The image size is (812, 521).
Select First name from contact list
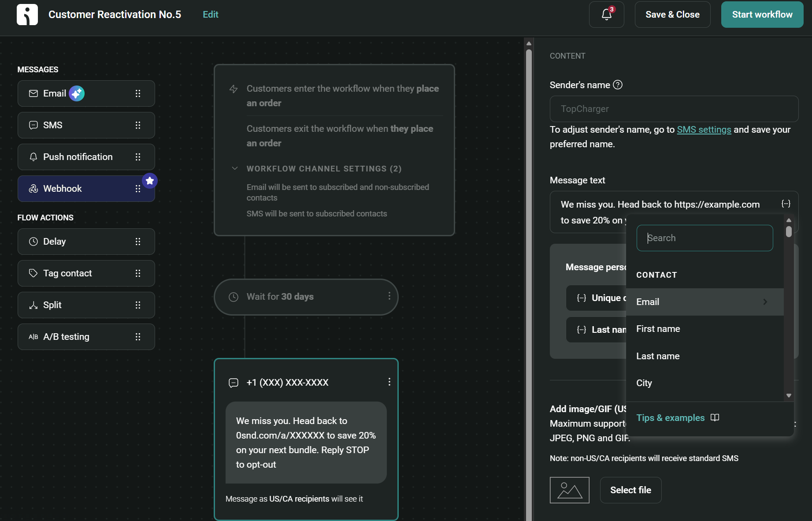pos(704,329)
